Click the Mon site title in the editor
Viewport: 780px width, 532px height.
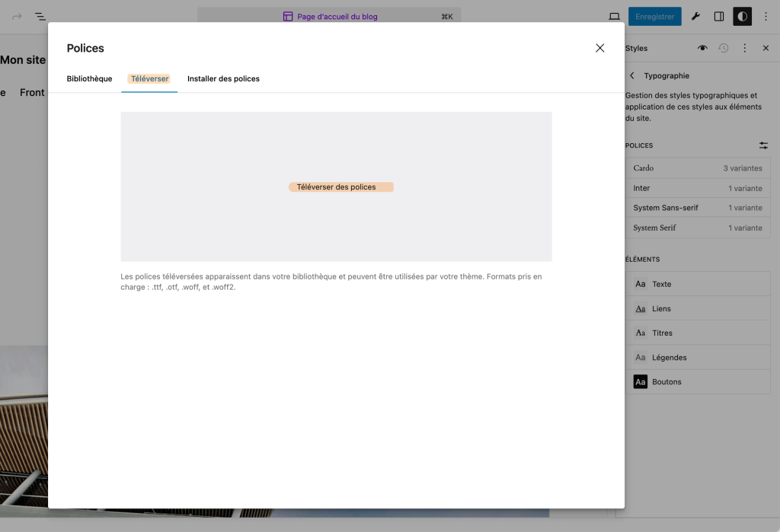tap(23, 59)
